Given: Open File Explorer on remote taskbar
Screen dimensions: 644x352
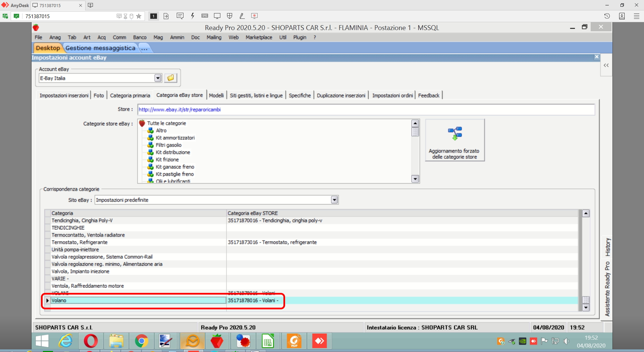Looking at the screenshot, I should click(x=116, y=341).
